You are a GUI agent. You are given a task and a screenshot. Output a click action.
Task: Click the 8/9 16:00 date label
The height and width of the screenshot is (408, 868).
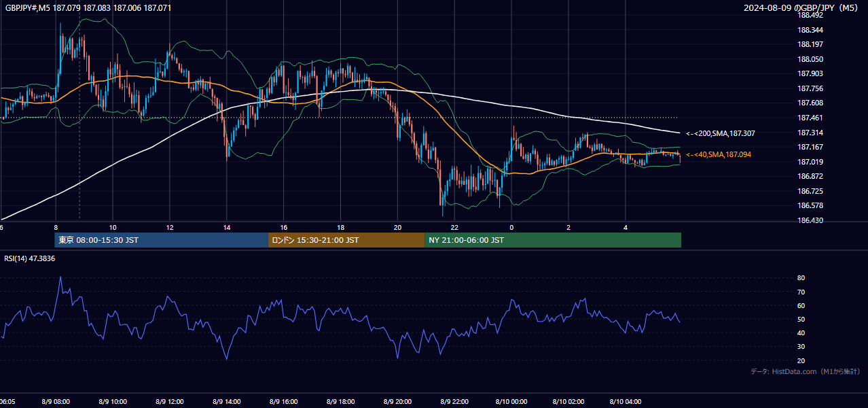[284, 402]
